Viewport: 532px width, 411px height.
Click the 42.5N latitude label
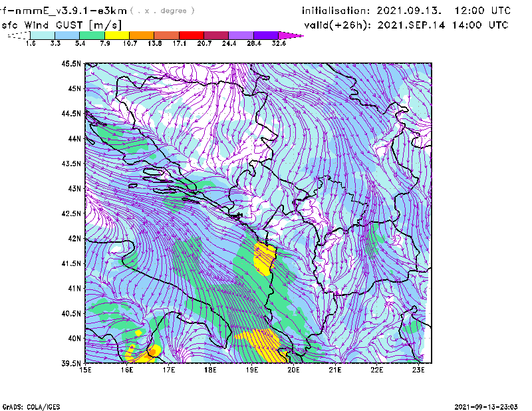point(71,213)
